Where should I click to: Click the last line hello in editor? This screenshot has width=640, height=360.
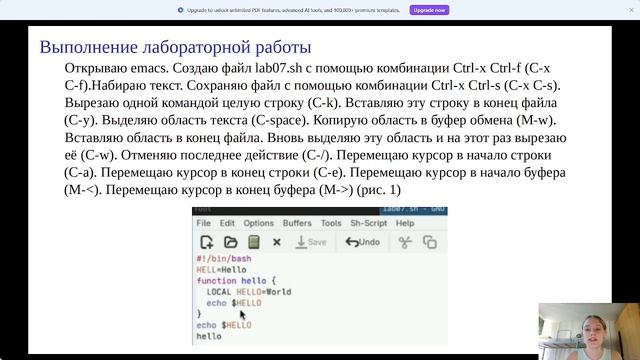(209, 336)
